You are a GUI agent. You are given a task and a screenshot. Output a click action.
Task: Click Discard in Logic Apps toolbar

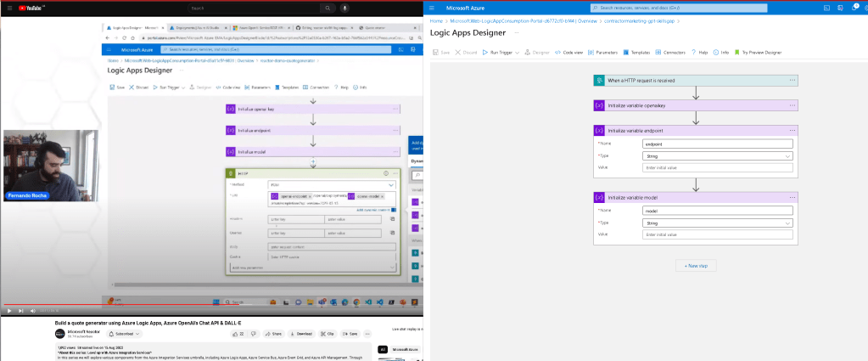[466, 52]
